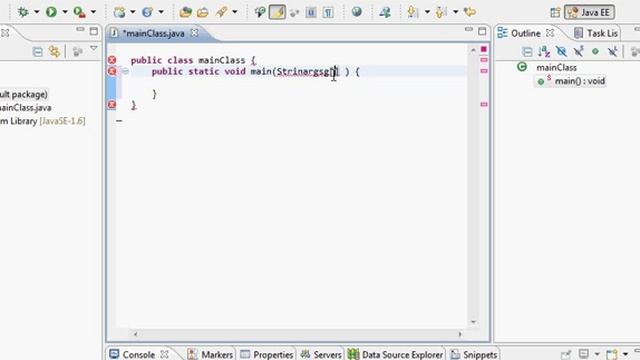This screenshot has height=360, width=640.
Task: Select the Java EE perspective button
Action: (589, 13)
